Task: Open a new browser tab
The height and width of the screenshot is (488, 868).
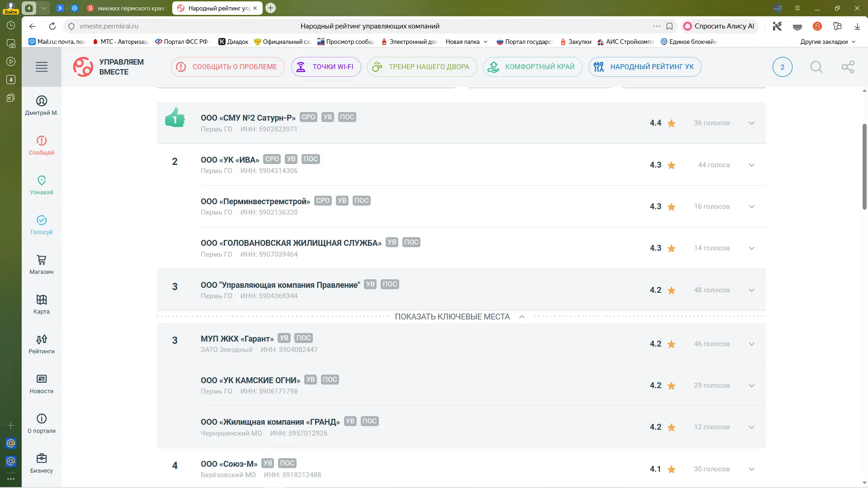Action: pyautogui.click(x=271, y=8)
